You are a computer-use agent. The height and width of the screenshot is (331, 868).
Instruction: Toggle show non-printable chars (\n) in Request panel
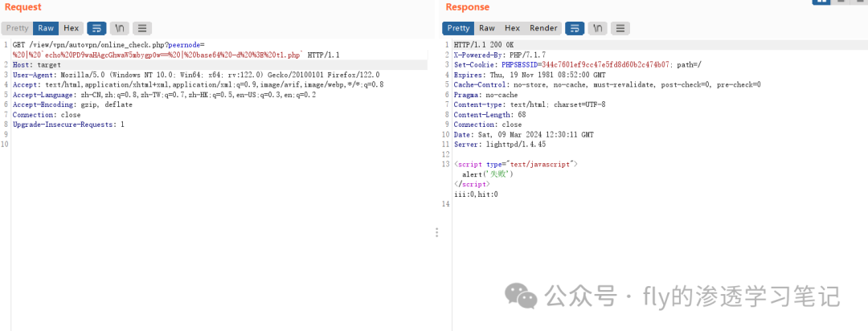pos(120,28)
